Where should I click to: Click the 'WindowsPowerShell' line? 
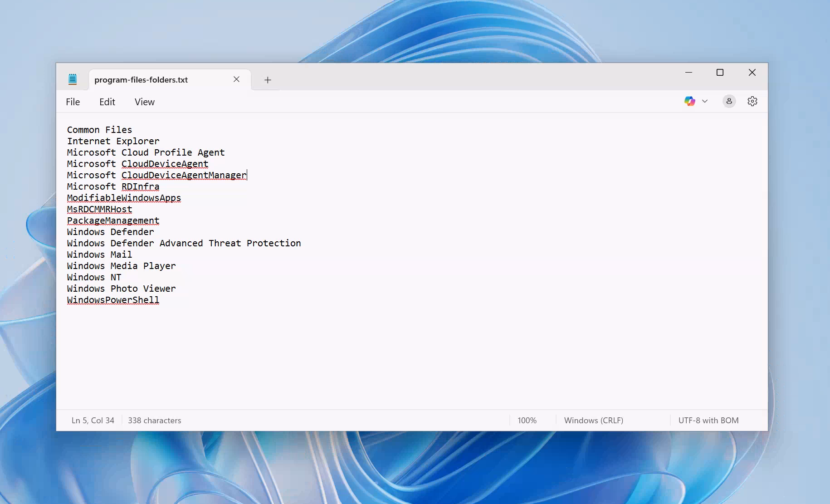(x=113, y=300)
